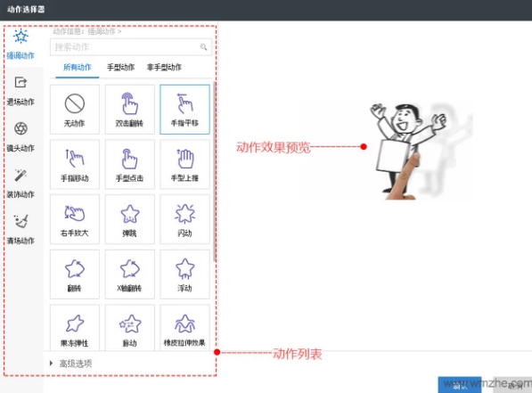
Task: Choose the 右手放大 action
Action: pyautogui.click(x=75, y=219)
